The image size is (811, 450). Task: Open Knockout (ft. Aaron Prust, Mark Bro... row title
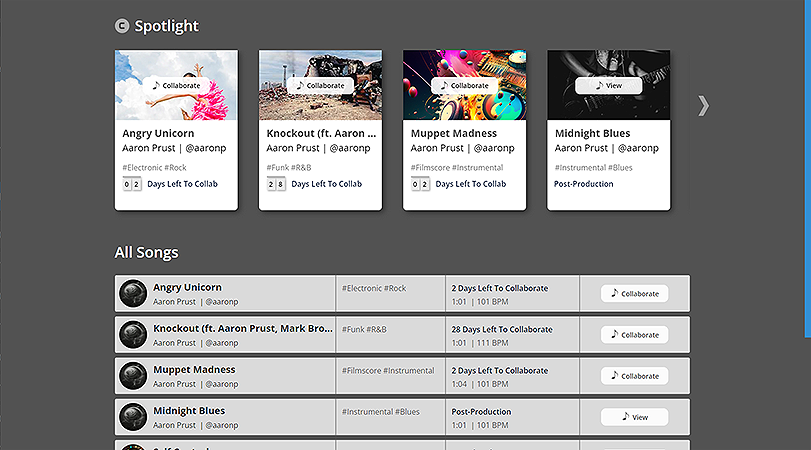click(243, 328)
